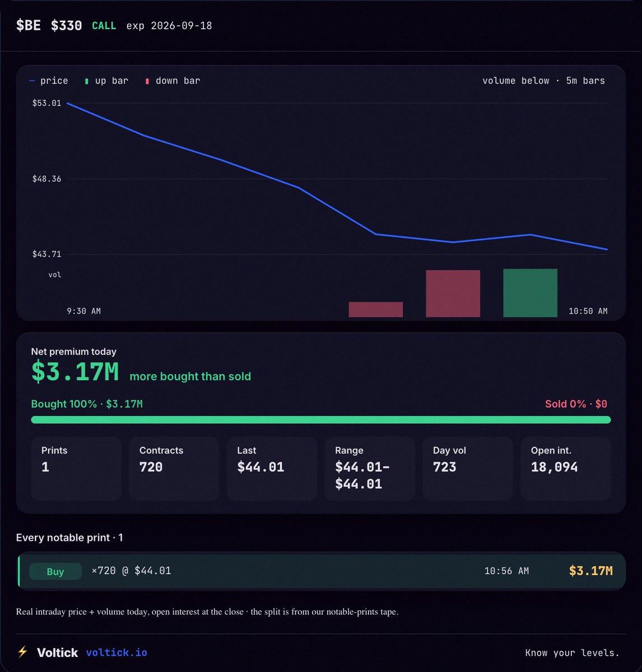Image resolution: width=642 pixels, height=672 pixels.
Task: Click the 'Every notable print · 1' heading
Action: coord(69,538)
